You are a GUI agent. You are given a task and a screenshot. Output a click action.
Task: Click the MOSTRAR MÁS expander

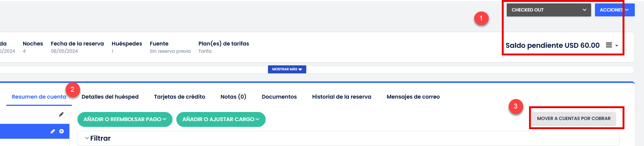(287, 69)
